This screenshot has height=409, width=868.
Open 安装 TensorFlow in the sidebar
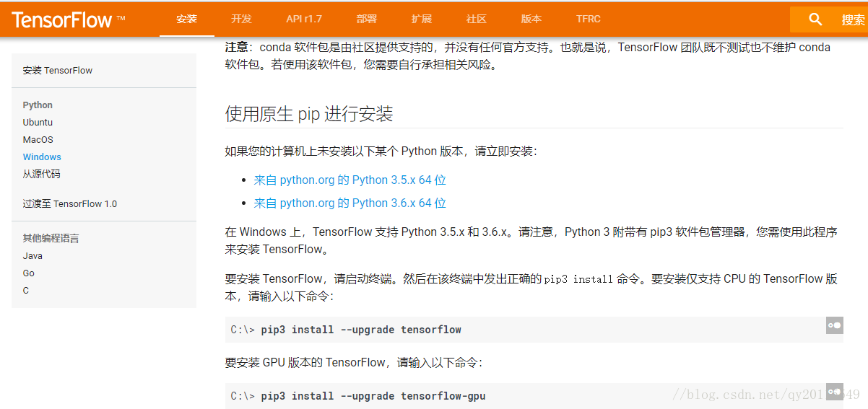point(58,71)
